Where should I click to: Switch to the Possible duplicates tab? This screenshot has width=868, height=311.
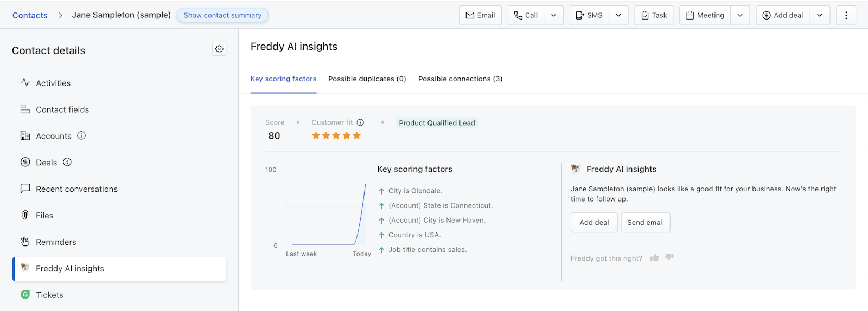click(367, 79)
